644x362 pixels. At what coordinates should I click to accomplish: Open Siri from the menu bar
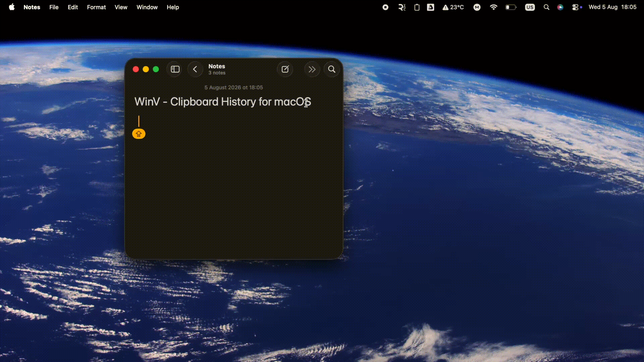(560, 7)
